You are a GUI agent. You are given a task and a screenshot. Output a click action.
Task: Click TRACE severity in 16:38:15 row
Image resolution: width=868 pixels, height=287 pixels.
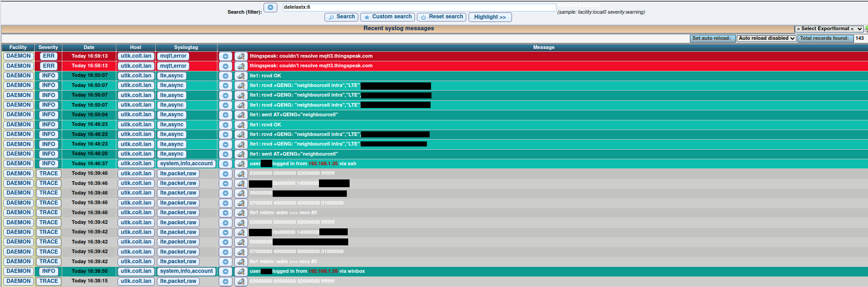[x=49, y=282]
